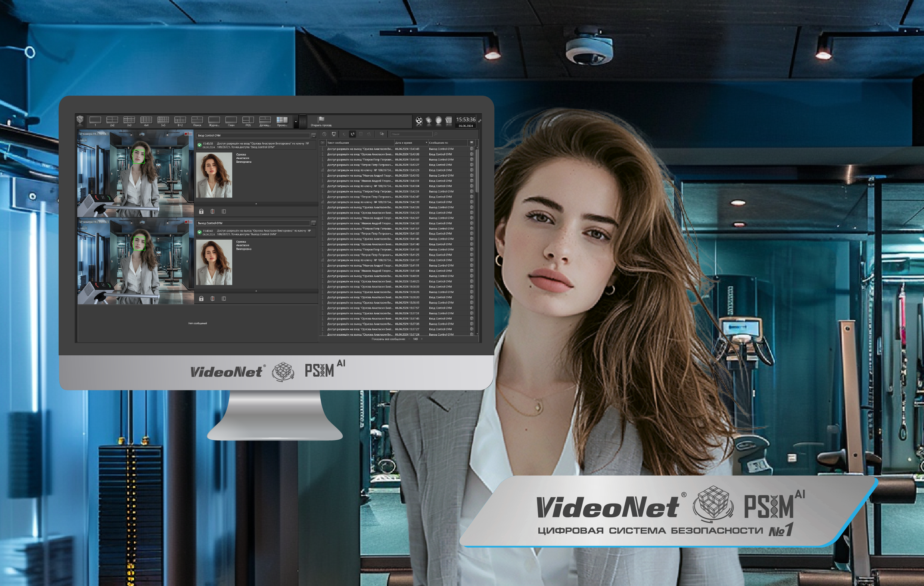Click the monitor icon in journal toolbar

334,134
